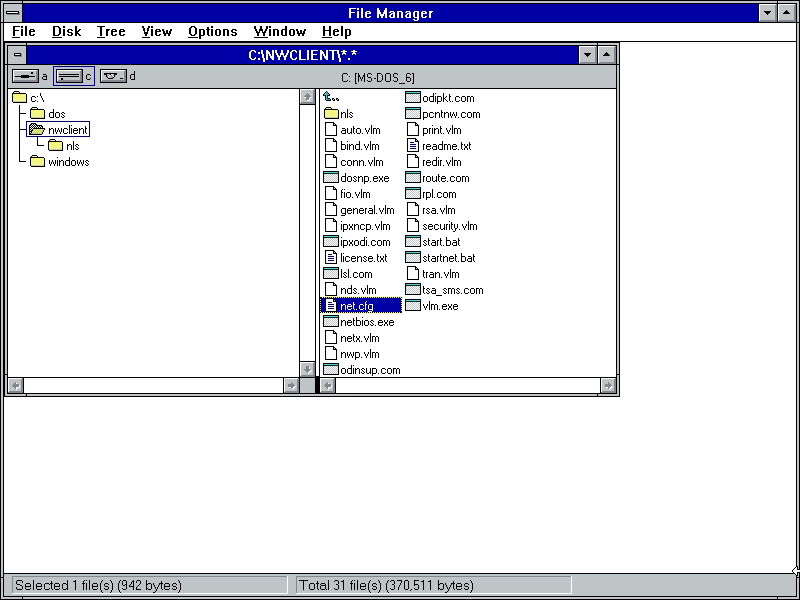Select the vlm.exe program file icon
Viewport: 800px width, 600px height.
(x=413, y=306)
